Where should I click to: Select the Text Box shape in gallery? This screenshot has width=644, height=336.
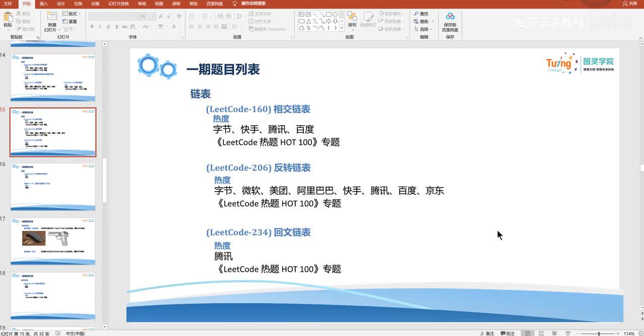coord(301,14)
